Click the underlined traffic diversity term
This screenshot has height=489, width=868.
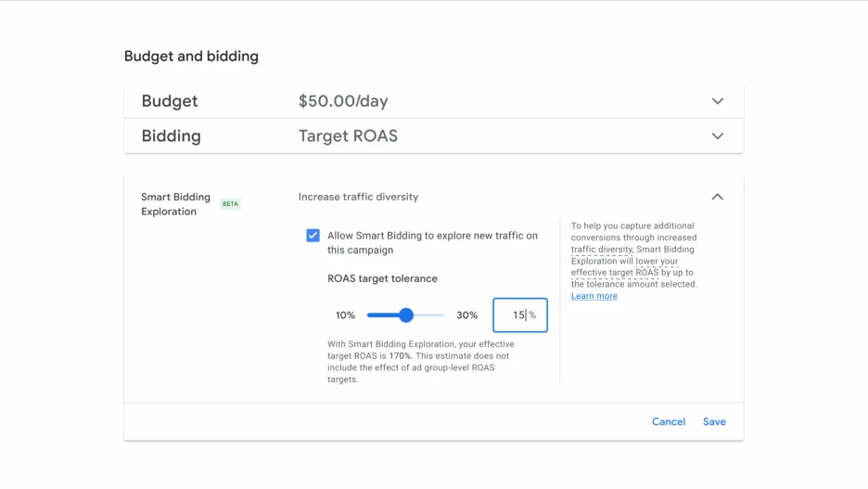(x=602, y=250)
